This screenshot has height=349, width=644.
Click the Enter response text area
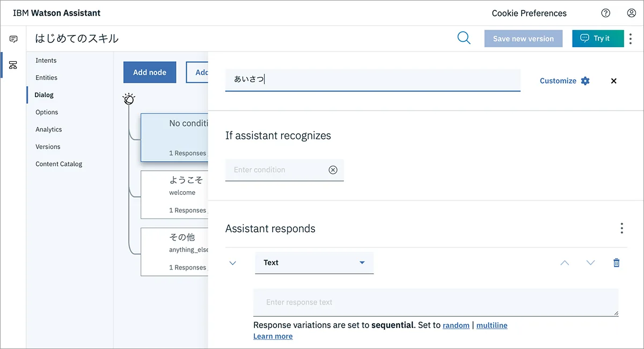[x=436, y=302]
